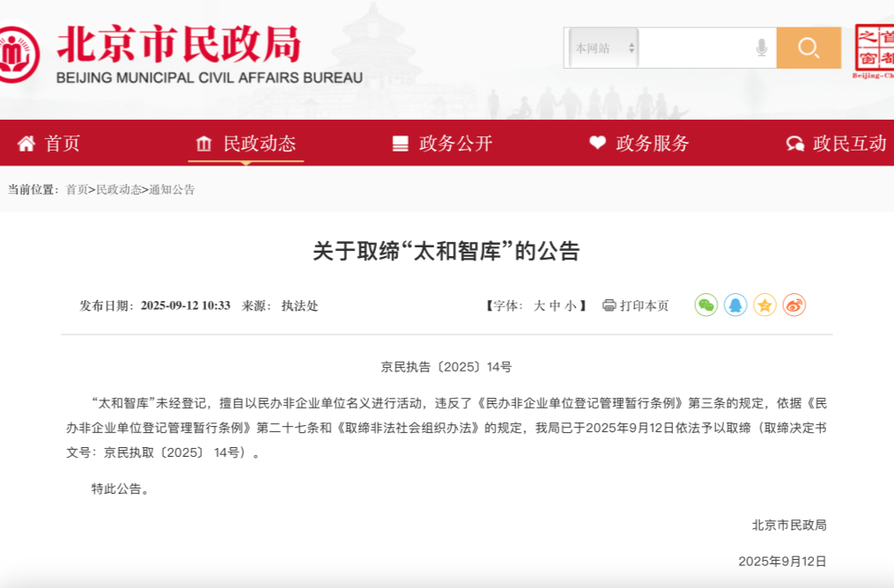894x588 pixels.
Task: Click the English name BEIJING MUNICIPAL CIVIL AFFAIRS BUREAU
Action: pyautogui.click(x=210, y=77)
